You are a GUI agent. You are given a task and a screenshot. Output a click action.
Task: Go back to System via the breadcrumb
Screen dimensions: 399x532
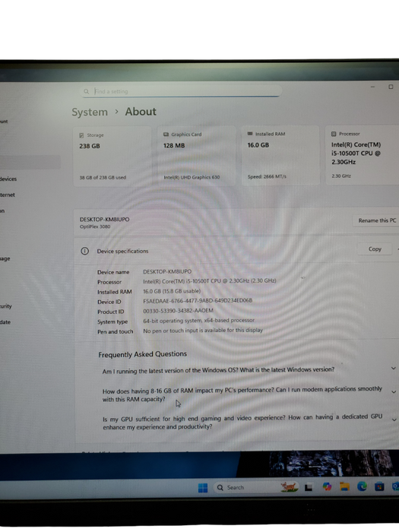[90, 112]
